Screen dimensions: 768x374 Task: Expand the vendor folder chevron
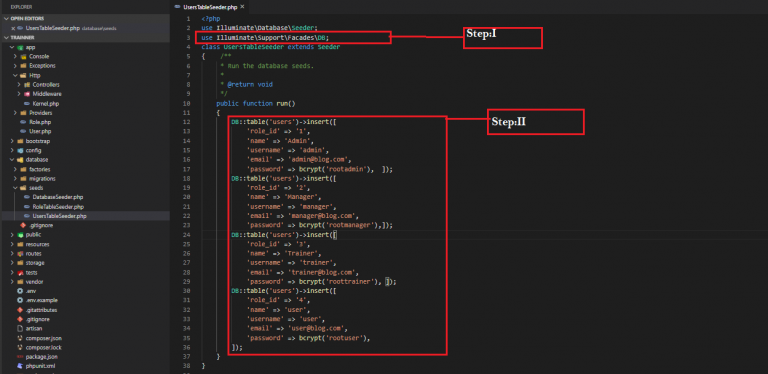point(13,282)
